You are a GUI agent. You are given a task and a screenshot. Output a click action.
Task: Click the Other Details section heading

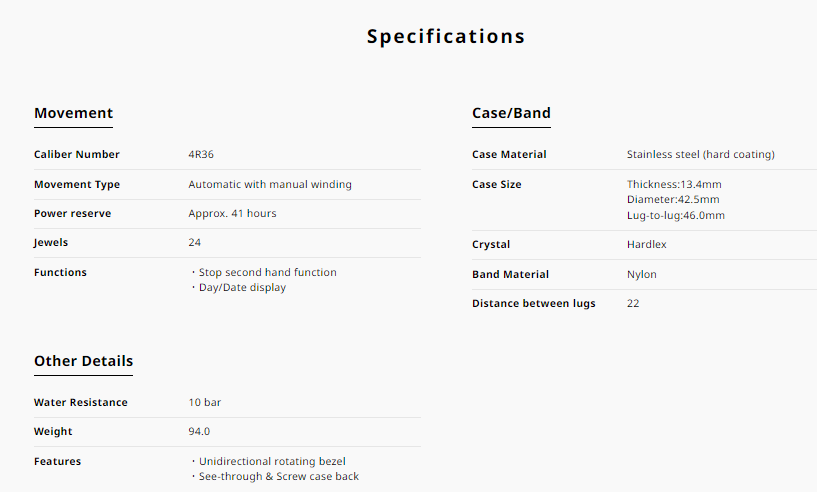(x=83, y=361)
